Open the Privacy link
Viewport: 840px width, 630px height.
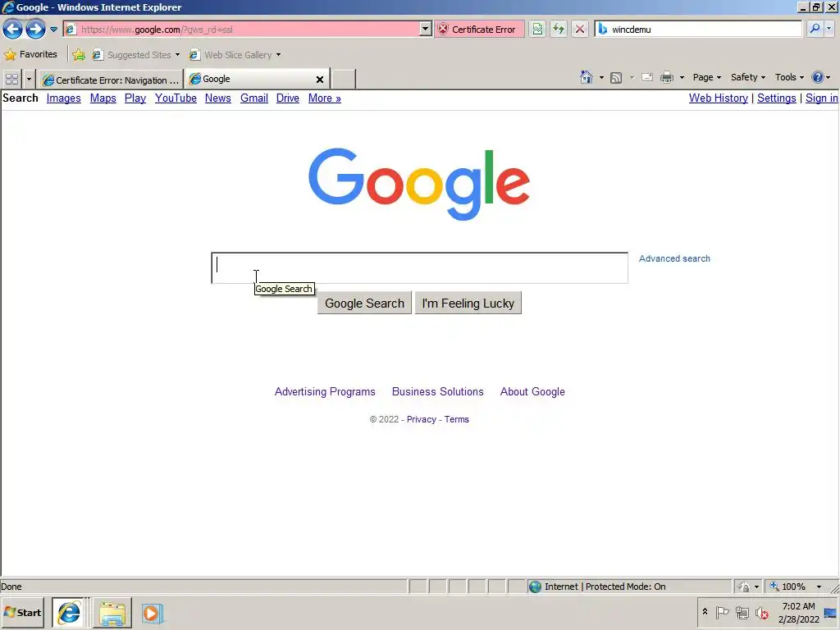click(x=421, y=419)
